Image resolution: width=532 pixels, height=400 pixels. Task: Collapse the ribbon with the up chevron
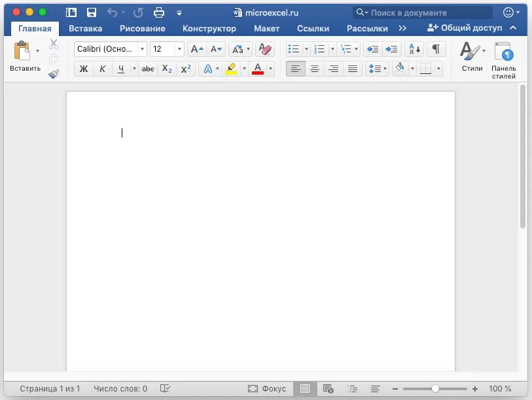coord(513,28)
